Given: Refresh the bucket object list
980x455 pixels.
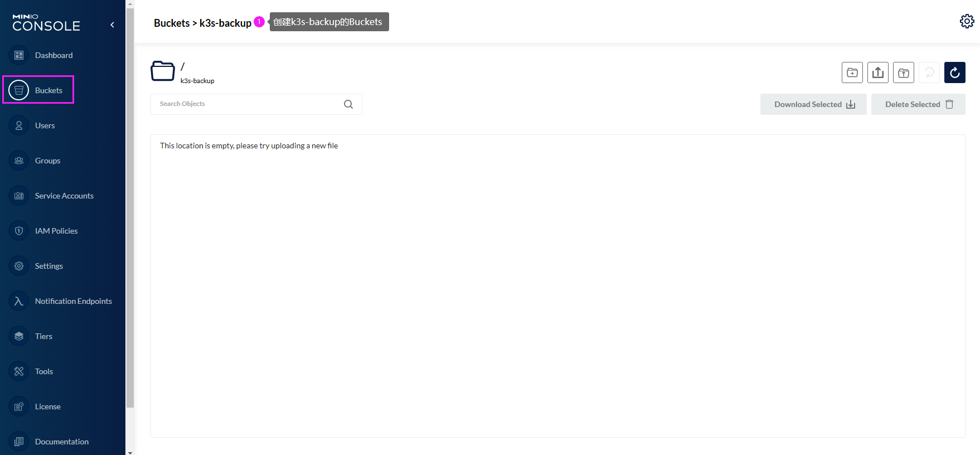Looking at the screenshot, I should (955, 72).
